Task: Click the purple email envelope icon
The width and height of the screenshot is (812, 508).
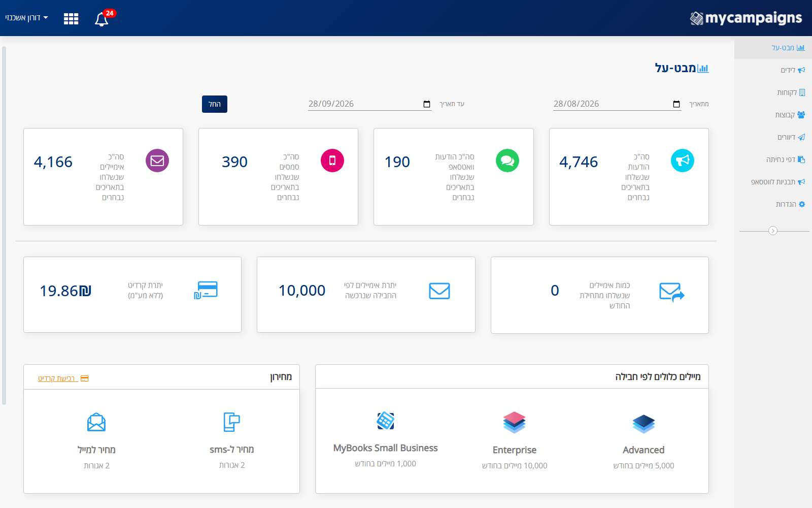Action: (x=157, y=161)
